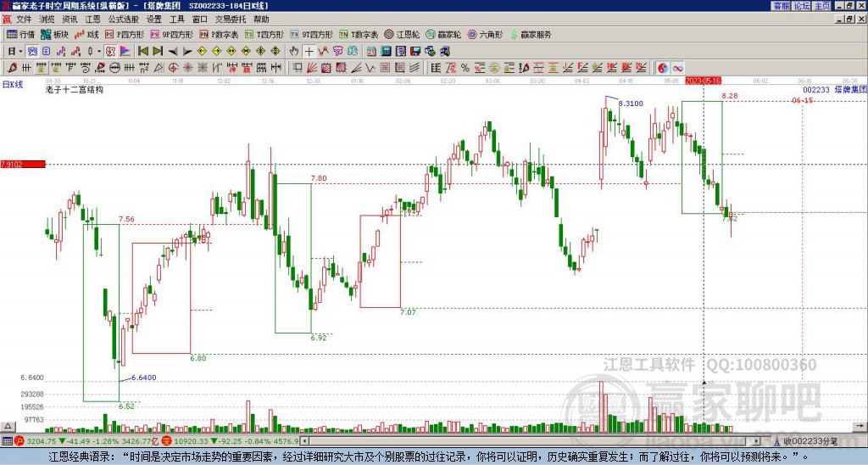Toggle the crosshair cursor tool

[x=309, y=52]
